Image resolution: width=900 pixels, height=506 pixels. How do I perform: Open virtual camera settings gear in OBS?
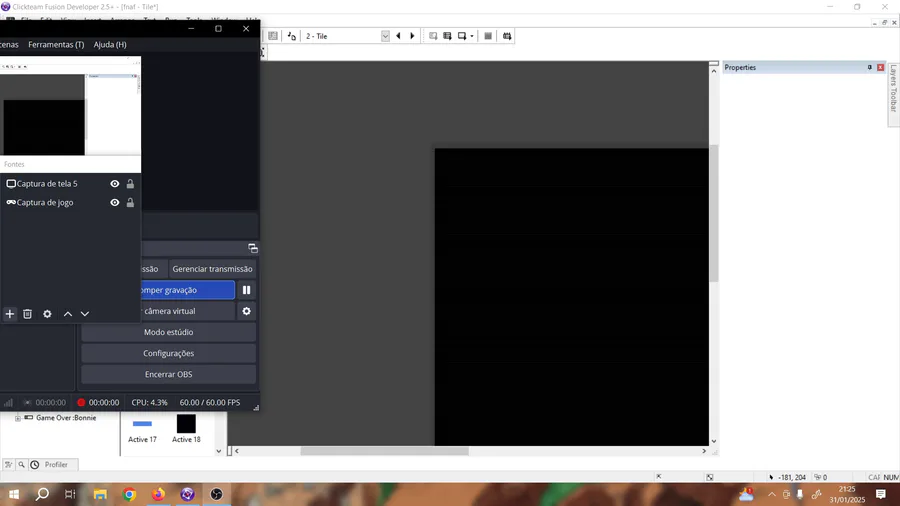[246, 311]
